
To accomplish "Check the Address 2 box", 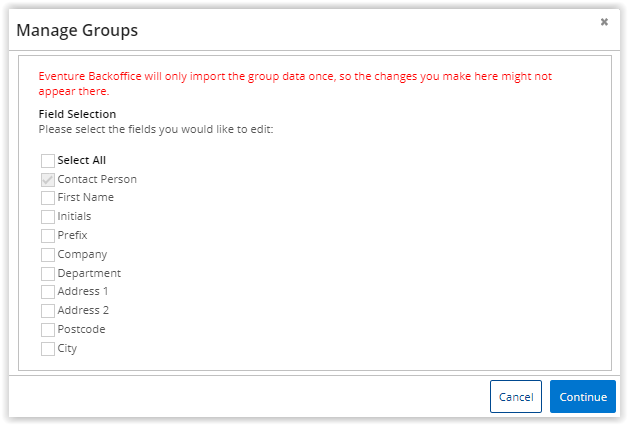I will click(x=48, y=311).
